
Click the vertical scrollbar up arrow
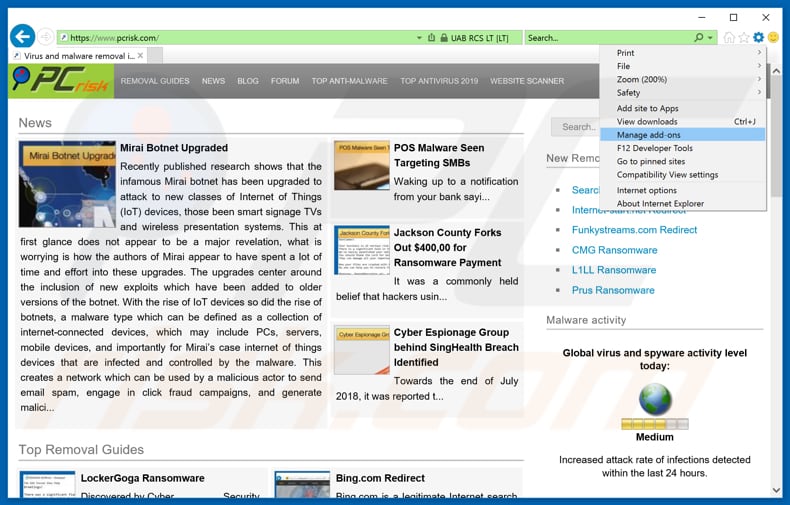[776, 71]
